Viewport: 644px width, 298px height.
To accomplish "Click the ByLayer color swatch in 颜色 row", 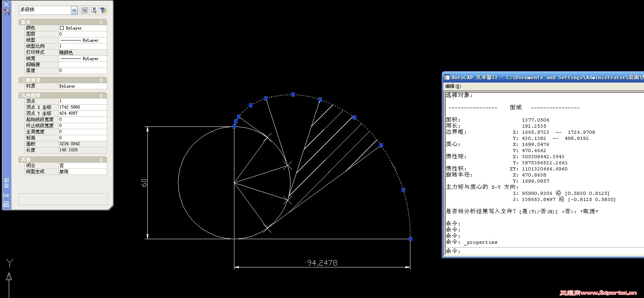I will coord(62,28).
